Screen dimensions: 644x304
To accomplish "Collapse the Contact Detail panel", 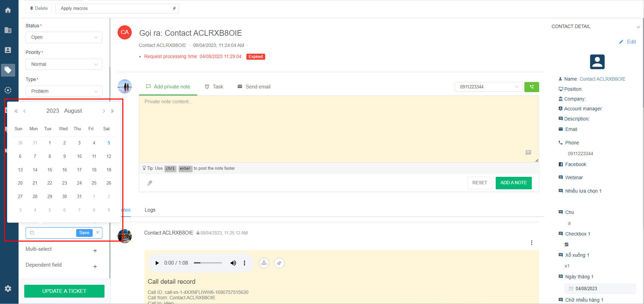I will [x=638, y=27].
